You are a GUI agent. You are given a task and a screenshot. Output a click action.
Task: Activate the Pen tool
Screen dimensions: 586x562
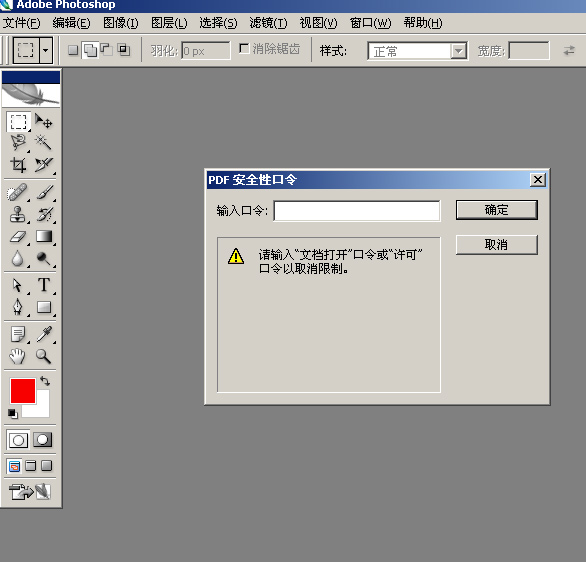tap(18, 307)
